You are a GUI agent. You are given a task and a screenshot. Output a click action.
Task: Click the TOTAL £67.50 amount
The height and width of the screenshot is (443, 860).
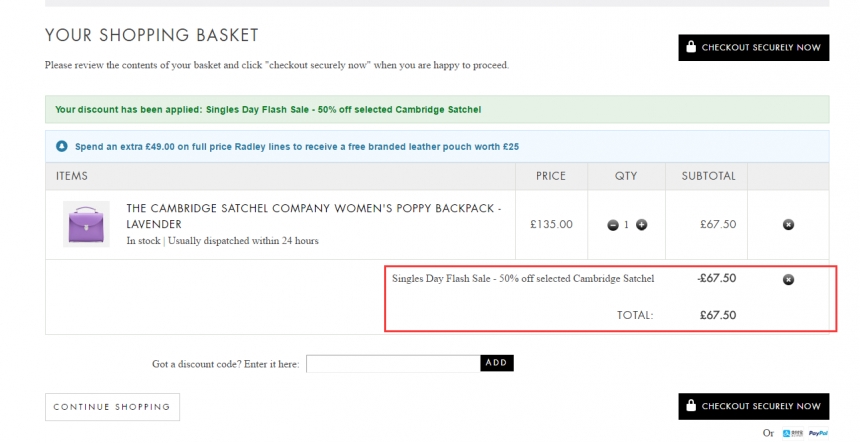[718, 315]
